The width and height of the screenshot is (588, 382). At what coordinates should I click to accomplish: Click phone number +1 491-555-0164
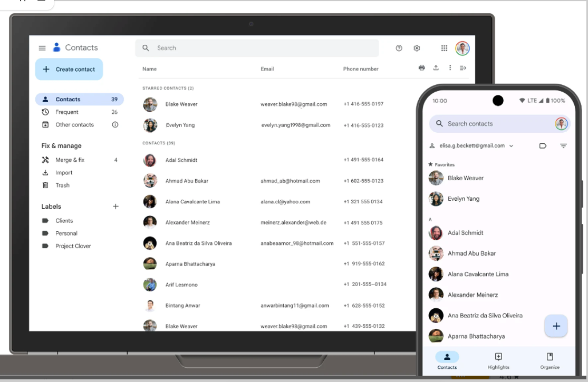(x=363, y=160)
